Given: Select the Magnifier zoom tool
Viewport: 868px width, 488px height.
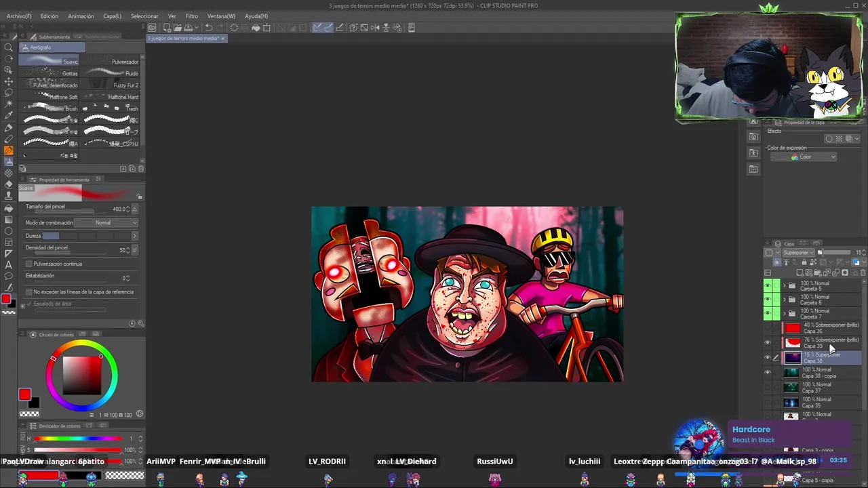Looking at the screenshot, I should [9, 47].
